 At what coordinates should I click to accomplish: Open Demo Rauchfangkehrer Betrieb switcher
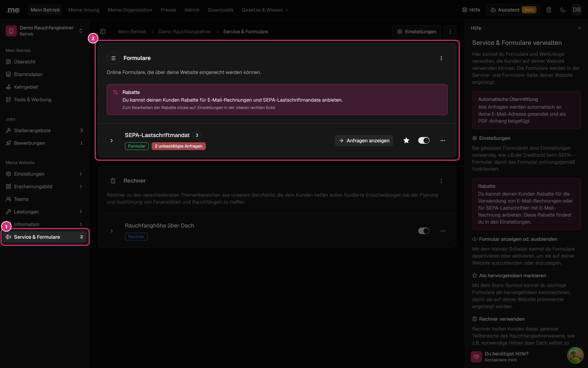pyautogui.click(x=45, y=31)
